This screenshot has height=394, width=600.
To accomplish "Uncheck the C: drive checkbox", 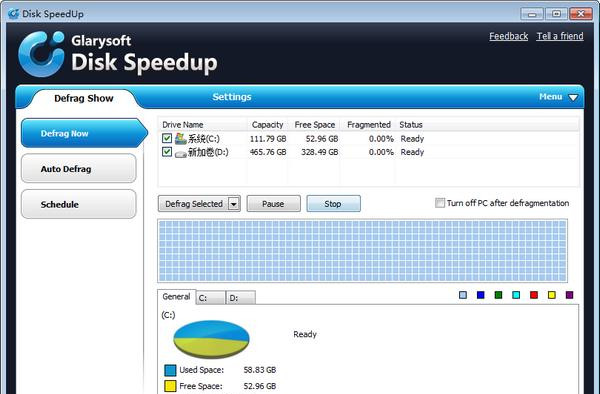I will [x=167, y=138].
